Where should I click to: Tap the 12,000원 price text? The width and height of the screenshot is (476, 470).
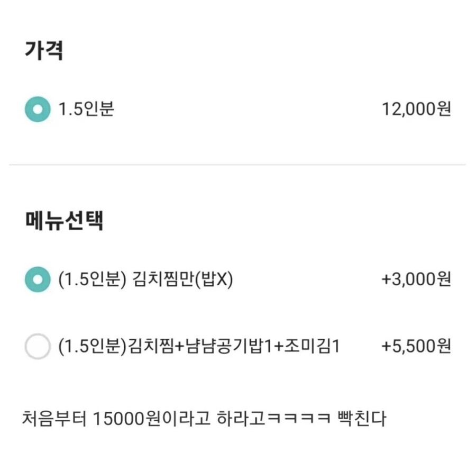[x=416, y=110]
